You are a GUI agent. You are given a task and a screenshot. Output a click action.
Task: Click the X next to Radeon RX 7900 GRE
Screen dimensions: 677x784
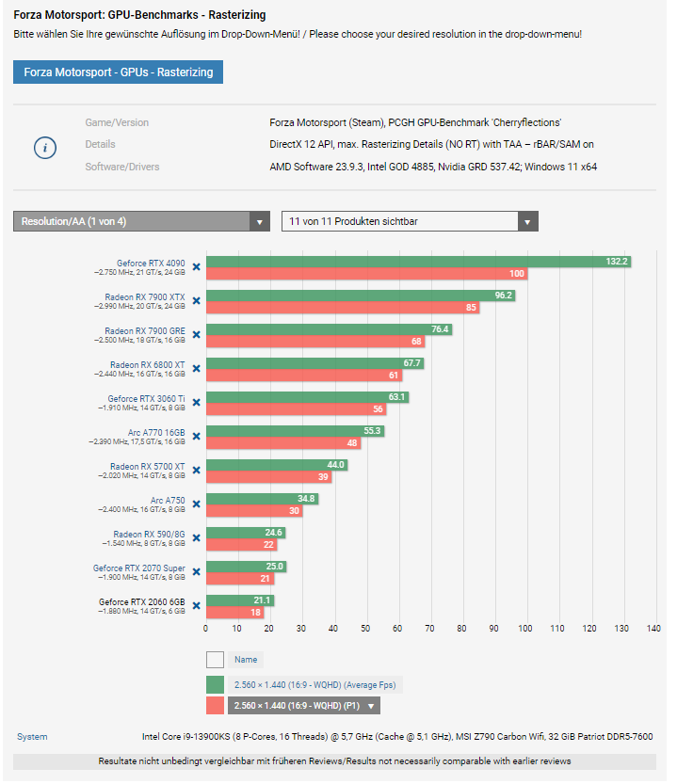click(x=197, y=334)
